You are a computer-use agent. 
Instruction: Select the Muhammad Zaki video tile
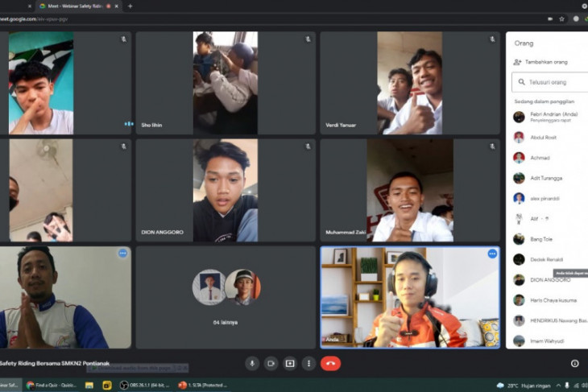(410, 191)
